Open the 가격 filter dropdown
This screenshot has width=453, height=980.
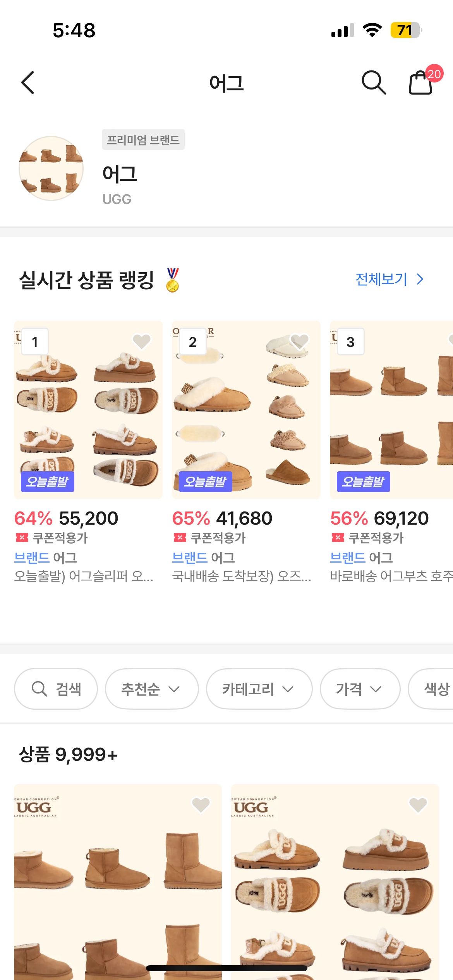[x=359, y=689]
